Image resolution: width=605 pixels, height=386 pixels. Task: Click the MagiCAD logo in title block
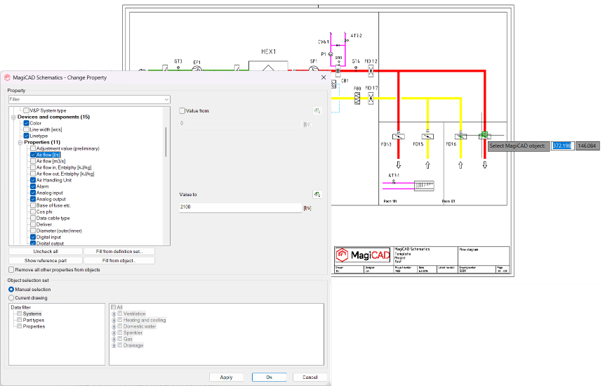(x=363, y=255)
